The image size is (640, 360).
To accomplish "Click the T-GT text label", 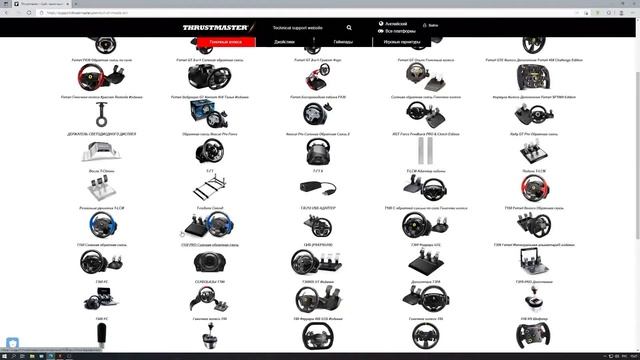I will pyautogui.click(x=209, y=171).
